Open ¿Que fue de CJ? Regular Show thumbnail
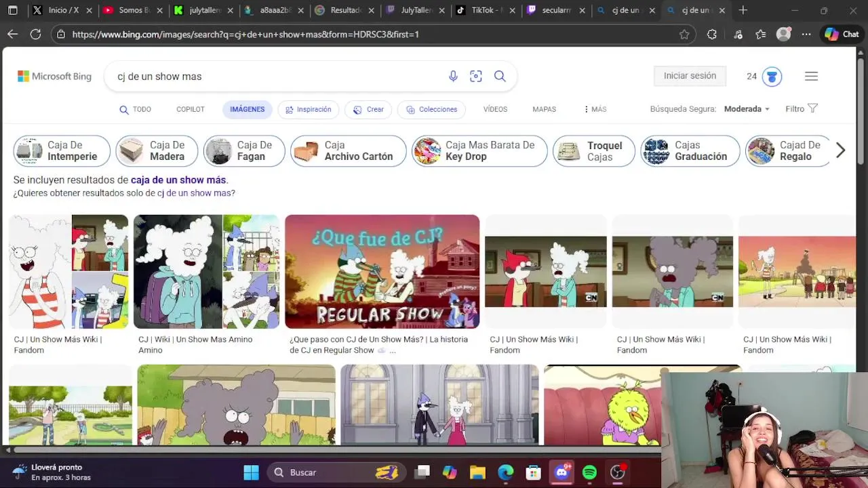Screen dimensions: 868x488 [x=382, y=272]
